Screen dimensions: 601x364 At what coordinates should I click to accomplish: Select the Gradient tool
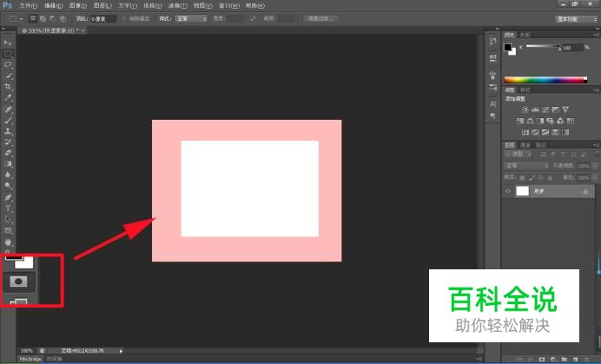coord(8,164)
